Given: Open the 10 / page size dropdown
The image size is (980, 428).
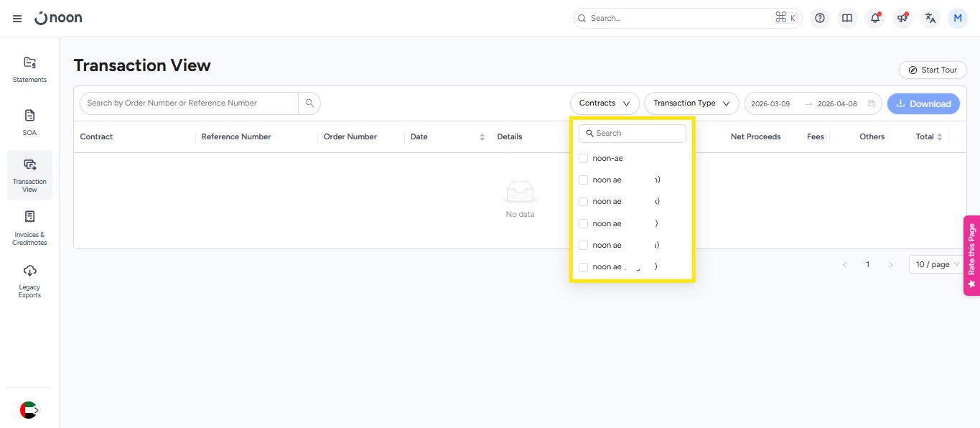Looking at the screenshot, I should pyautogui.click(x=937, y=265).
